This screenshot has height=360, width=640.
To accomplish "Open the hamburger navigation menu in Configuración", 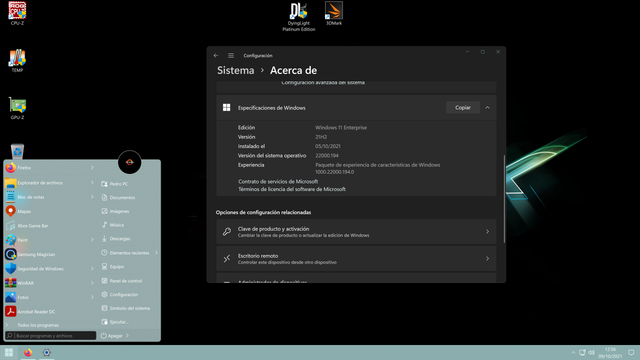I will [231, 56].
